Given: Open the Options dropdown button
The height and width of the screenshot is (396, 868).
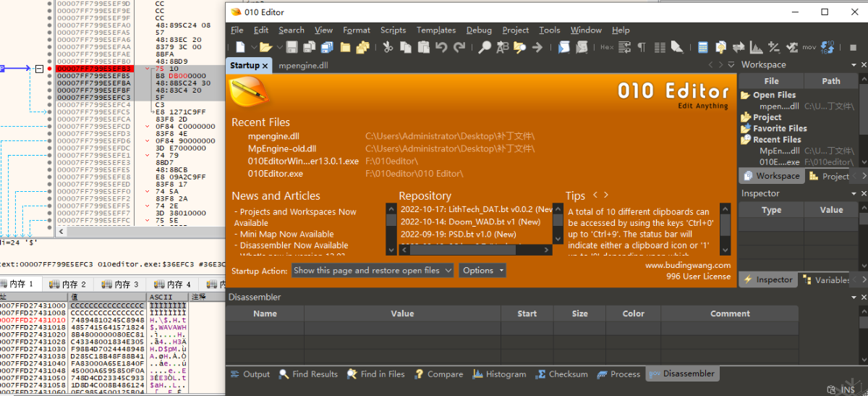Looking at the screenshot, I should [x=482, y=270].
